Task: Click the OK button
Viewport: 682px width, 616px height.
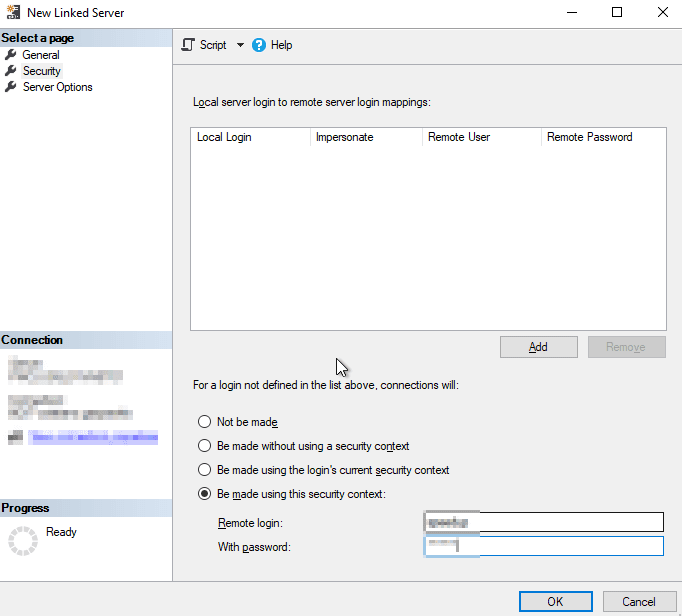Action: point(555,602)
